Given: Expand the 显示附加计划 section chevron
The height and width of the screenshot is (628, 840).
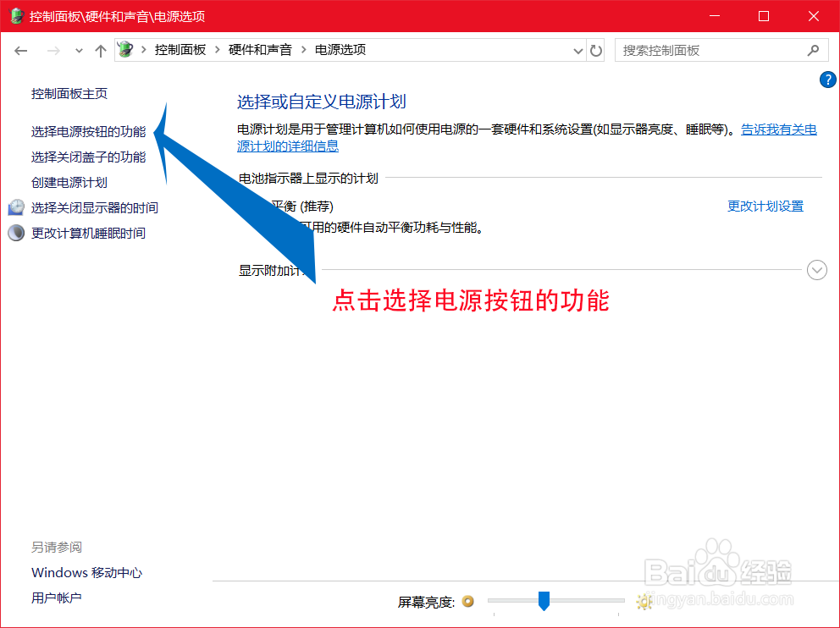Looking at the screenshot, I should point(816,270).
